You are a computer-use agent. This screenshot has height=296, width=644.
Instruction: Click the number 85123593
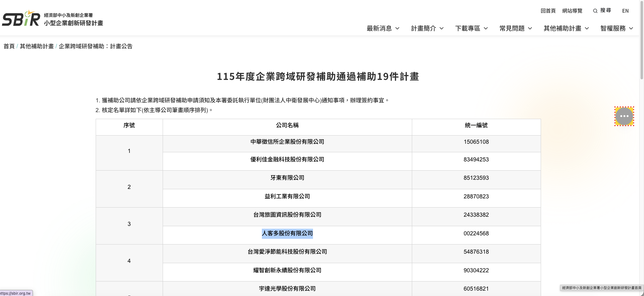pyautogui.click(x=476, y=178)
